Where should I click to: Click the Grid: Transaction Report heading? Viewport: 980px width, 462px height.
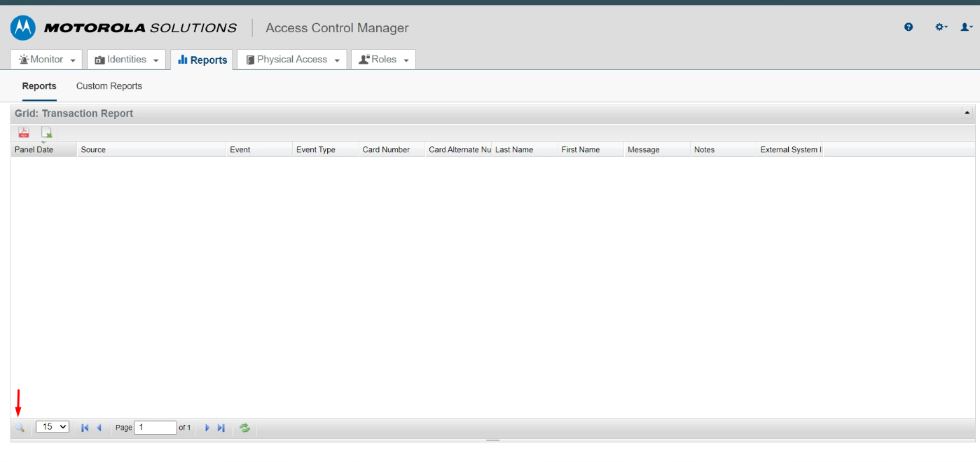(74, 113)
